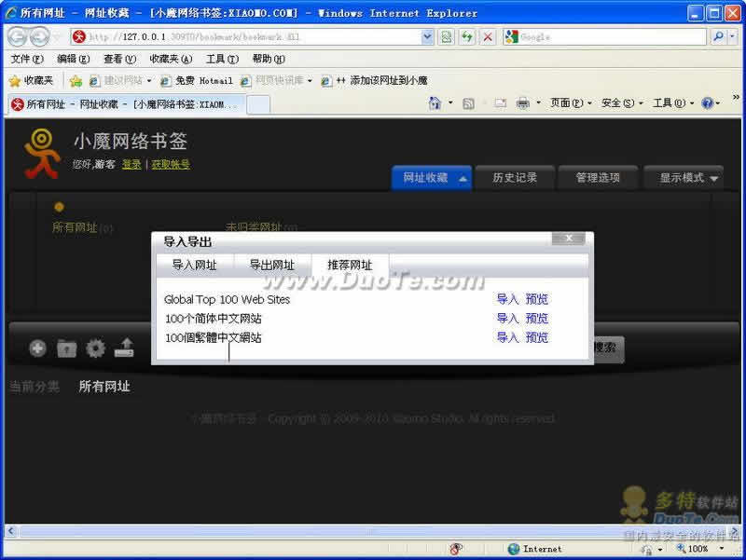Open the 文件 menu
Viewport: 746px width, 560px height.
click(x=27, y=59)
